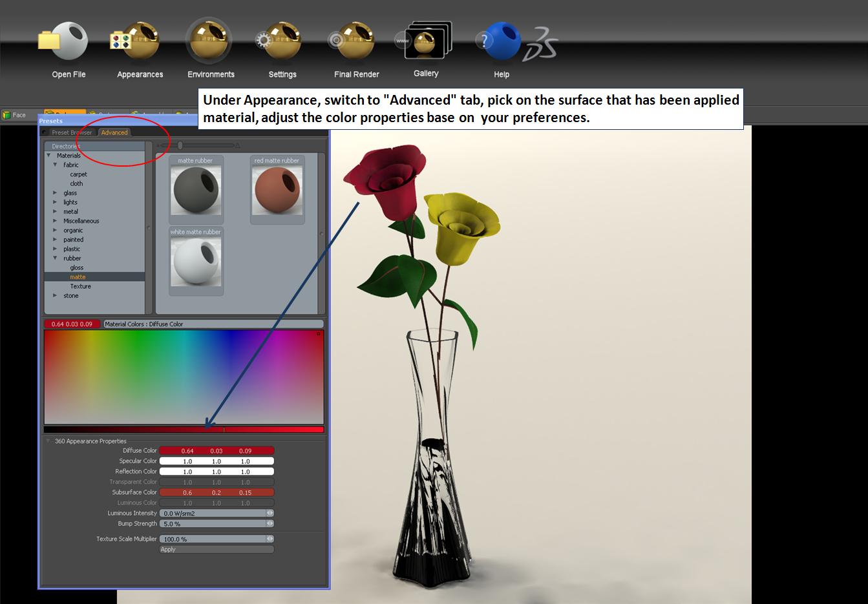
Task: Switch to the Advanced tab
Action: point(114,132)
